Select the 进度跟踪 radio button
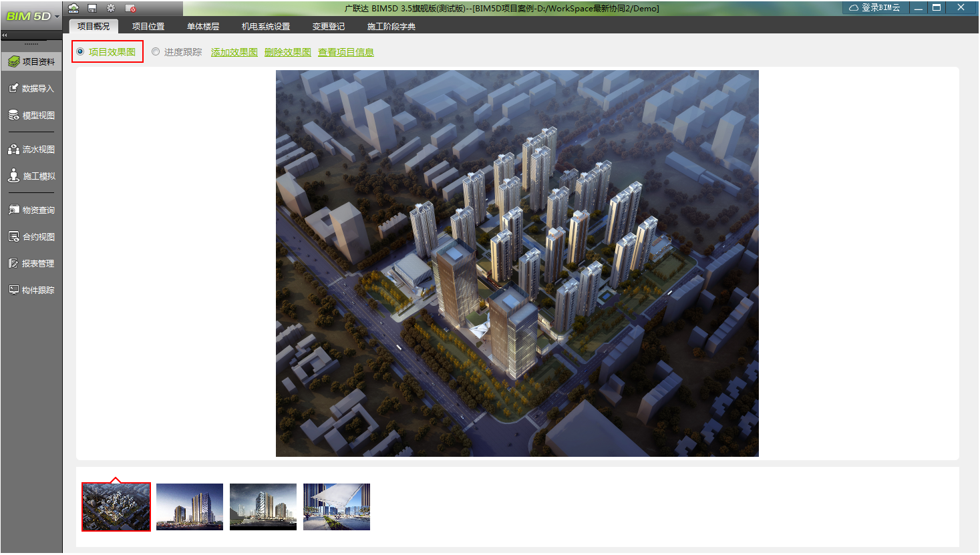This screenshot has width=980, height=555. (156, 51)
